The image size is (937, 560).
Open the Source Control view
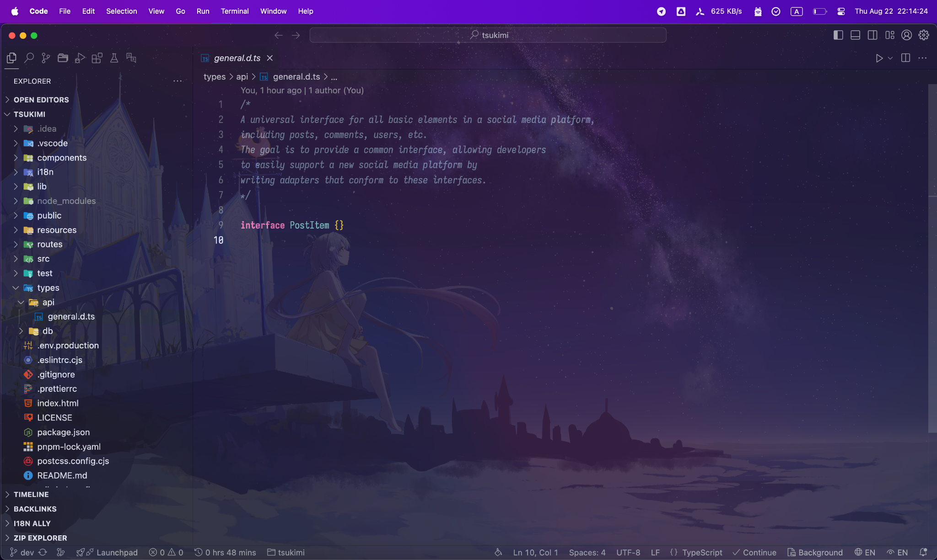point(45,58)
